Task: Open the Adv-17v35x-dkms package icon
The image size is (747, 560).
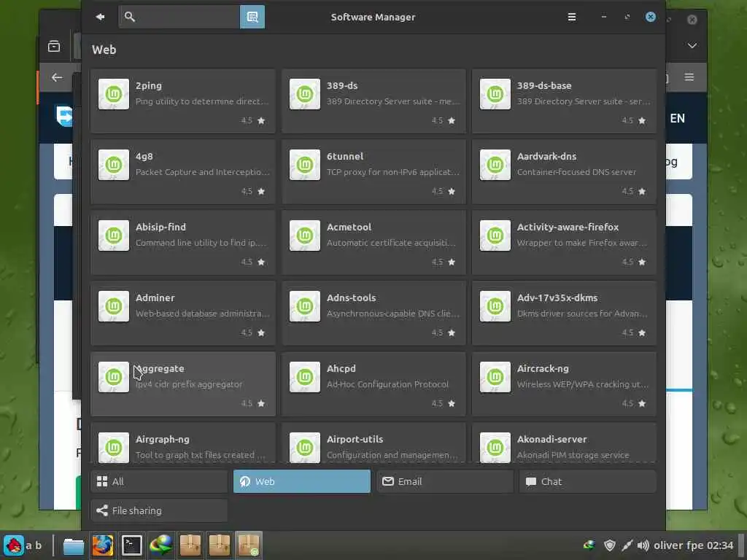Action: pos(495,306)
